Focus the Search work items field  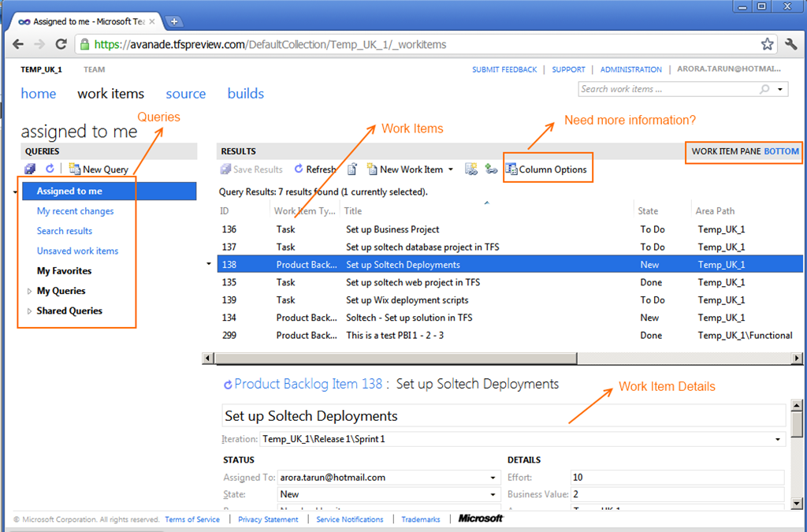668,89
